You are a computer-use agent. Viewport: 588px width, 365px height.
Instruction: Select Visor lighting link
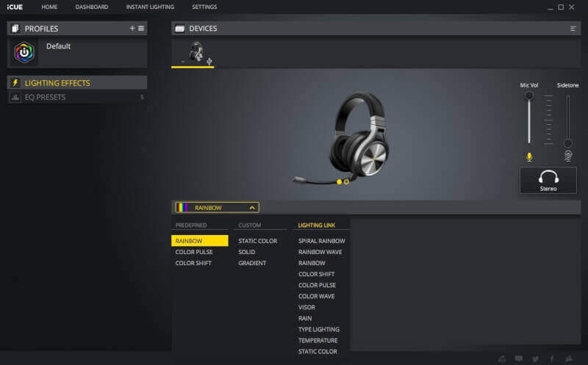point(306,307)
